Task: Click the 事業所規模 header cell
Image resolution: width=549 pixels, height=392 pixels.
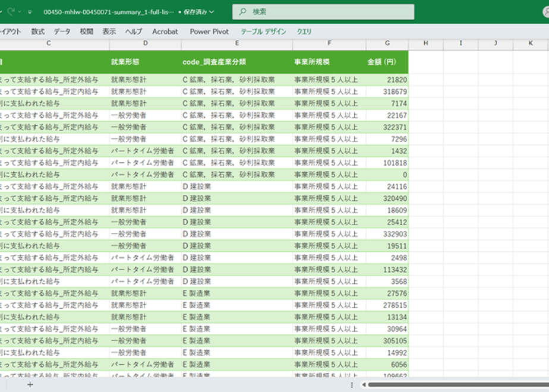Action: coord(330,62)
